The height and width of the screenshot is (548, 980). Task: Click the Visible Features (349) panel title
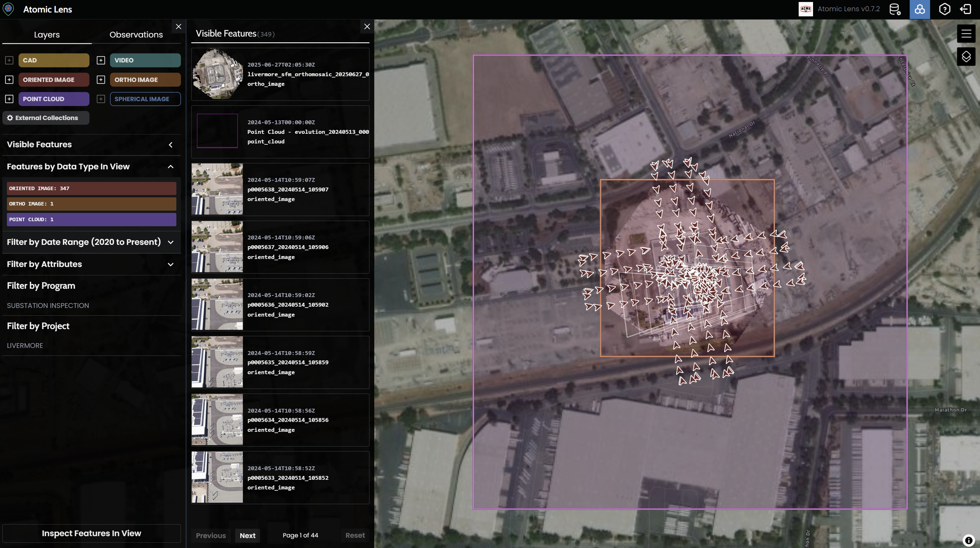[x=235, y=34]
